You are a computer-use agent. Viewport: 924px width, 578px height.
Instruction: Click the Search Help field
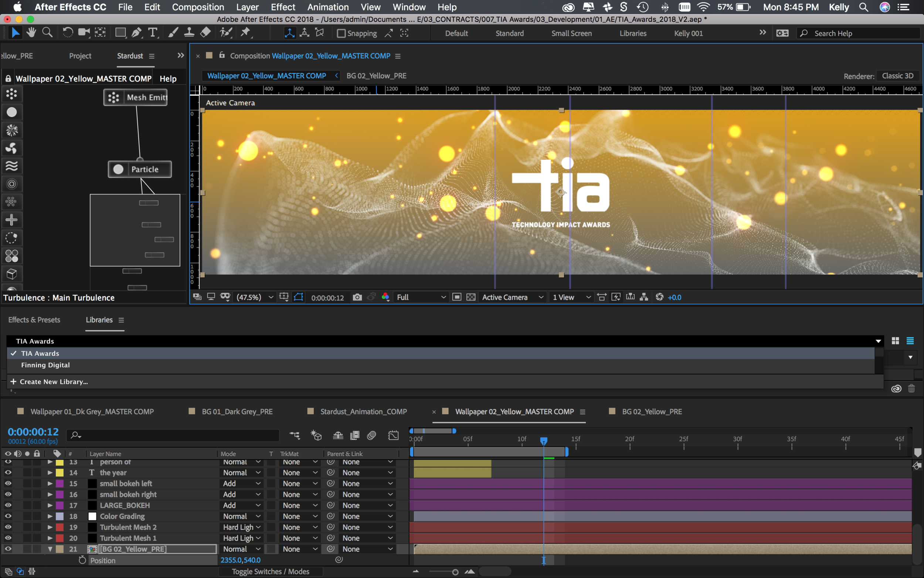(x=858, y=33)
